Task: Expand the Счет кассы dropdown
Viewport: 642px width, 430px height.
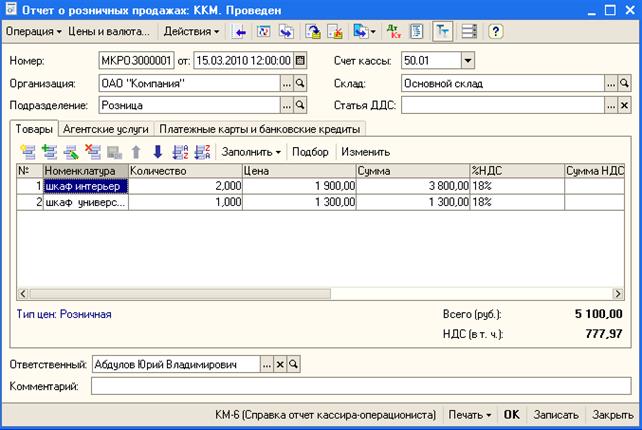Action: click(468, 60)
